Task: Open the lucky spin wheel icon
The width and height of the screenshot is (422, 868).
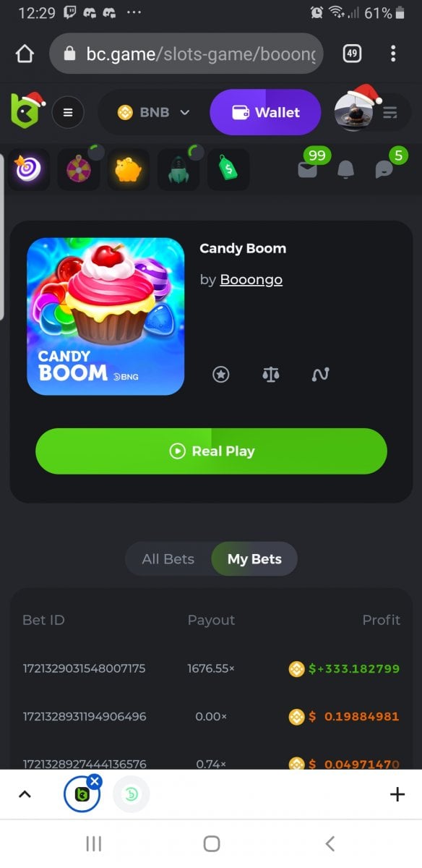Action: [79, 169]
